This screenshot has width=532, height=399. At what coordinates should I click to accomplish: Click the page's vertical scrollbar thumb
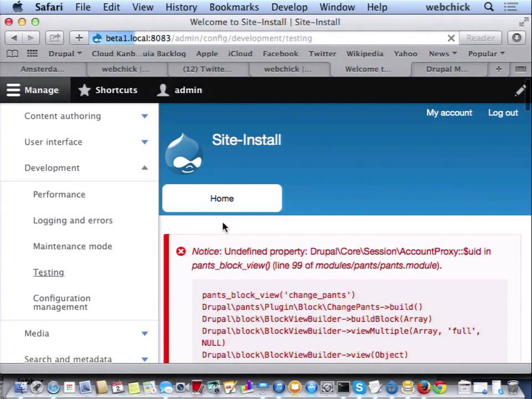(x=528, y=95)
